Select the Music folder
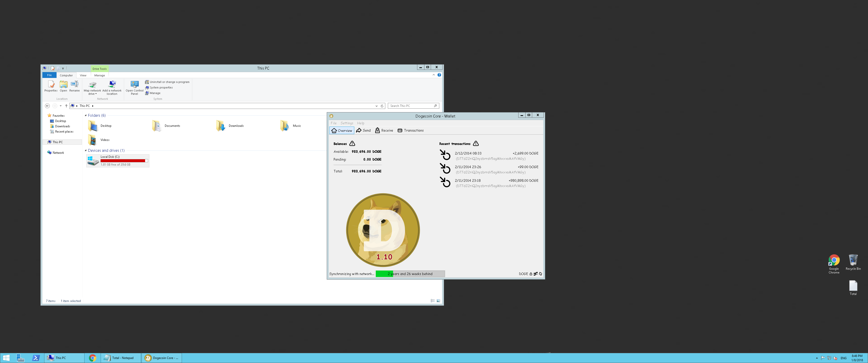Screen dimensions: 868x363 click(x=290, y=126)
